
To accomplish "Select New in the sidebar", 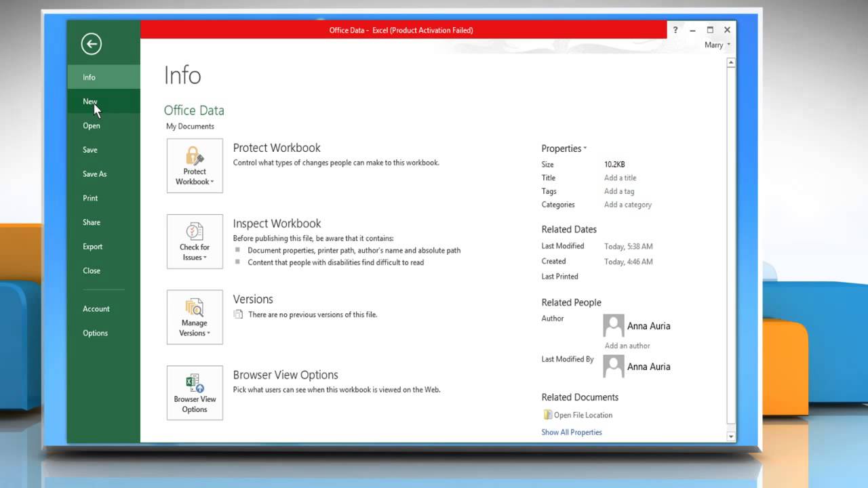I will pyautogui.click(x=104, y=102).
